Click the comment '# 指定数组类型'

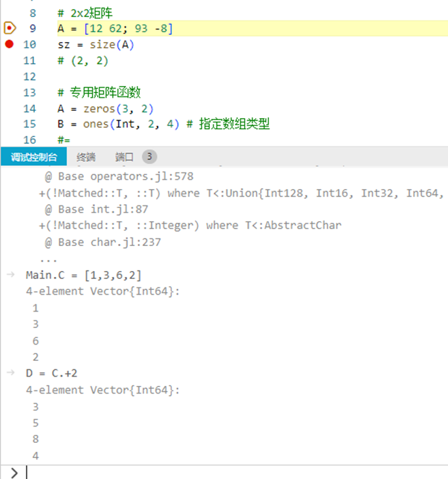click(228, 124)
